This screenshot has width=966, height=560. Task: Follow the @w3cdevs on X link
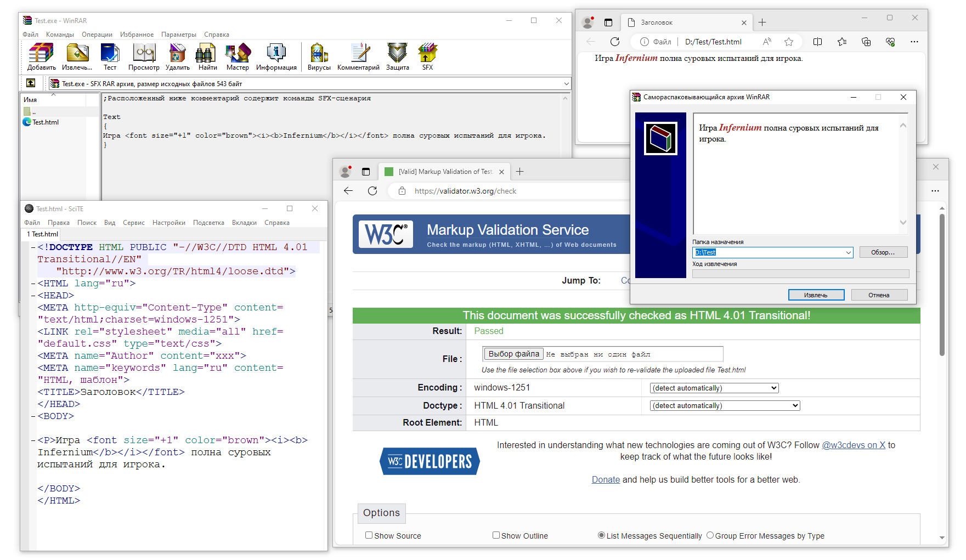pos(854,445)
